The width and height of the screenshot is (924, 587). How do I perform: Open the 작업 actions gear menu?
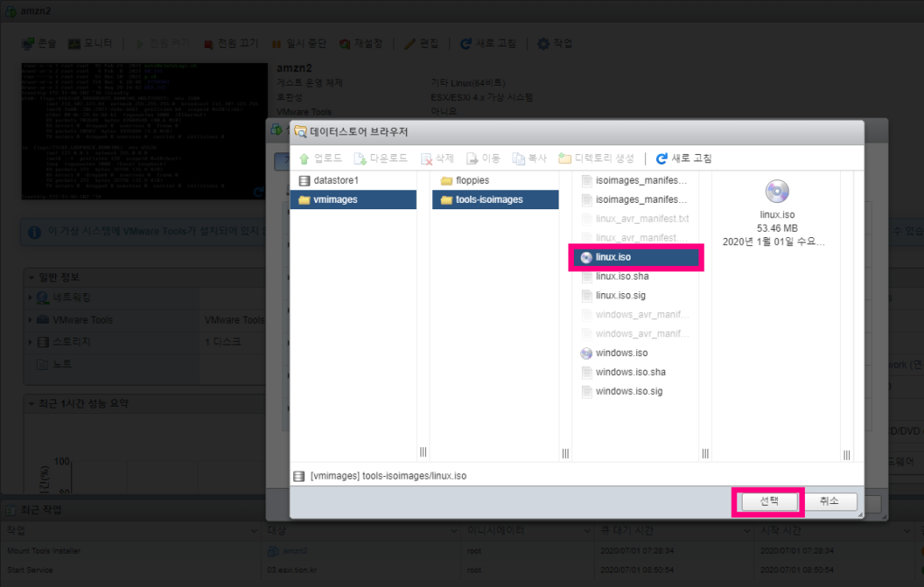pyautogui.click(x=555, y=43)
